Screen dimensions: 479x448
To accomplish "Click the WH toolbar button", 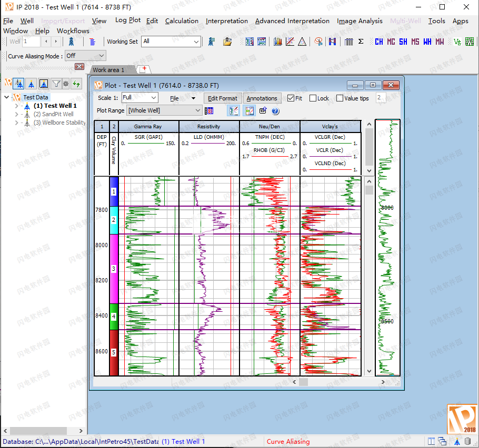I will point(427,42).
